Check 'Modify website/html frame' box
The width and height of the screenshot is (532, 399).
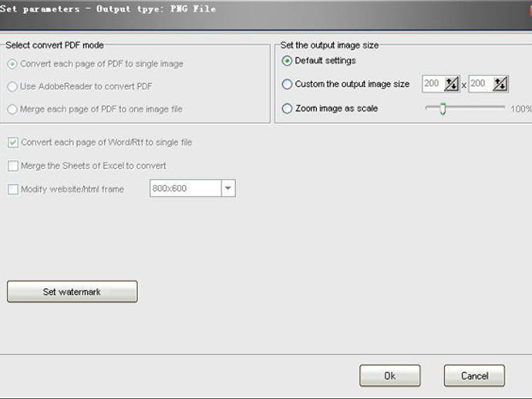pos(13,189)
